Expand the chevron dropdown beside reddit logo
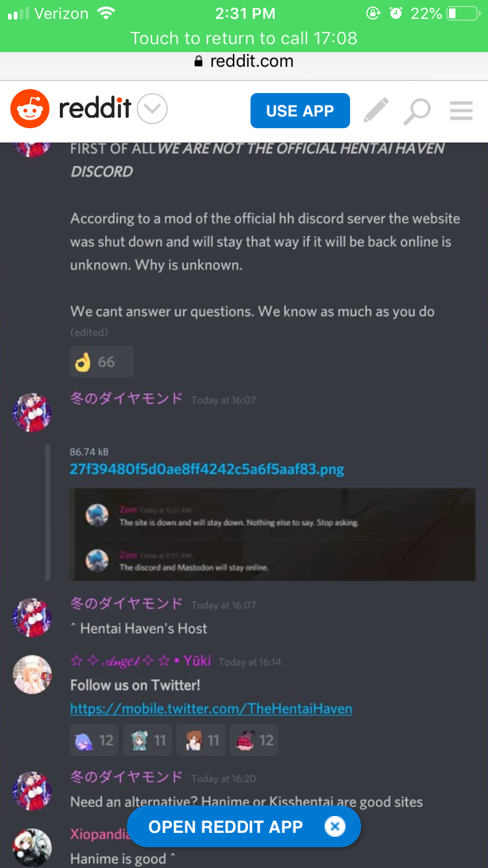 coord(153,109)
